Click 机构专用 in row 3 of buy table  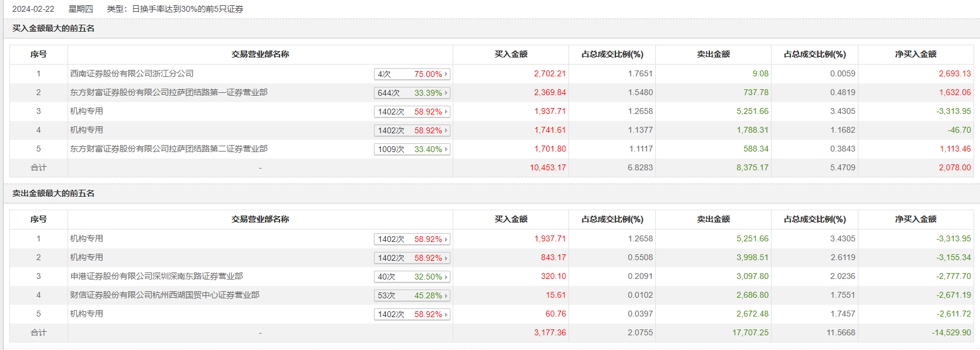pyautogui.click(x=86, y=111)
